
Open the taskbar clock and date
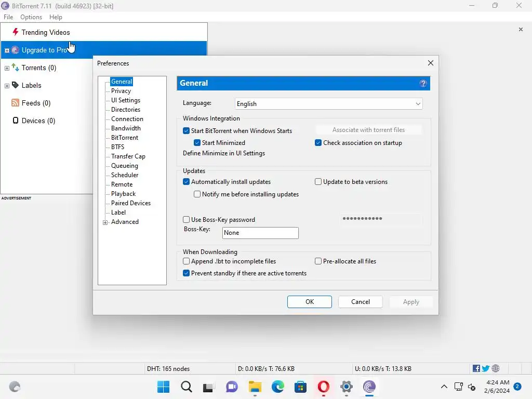click(x=497, y=387)
